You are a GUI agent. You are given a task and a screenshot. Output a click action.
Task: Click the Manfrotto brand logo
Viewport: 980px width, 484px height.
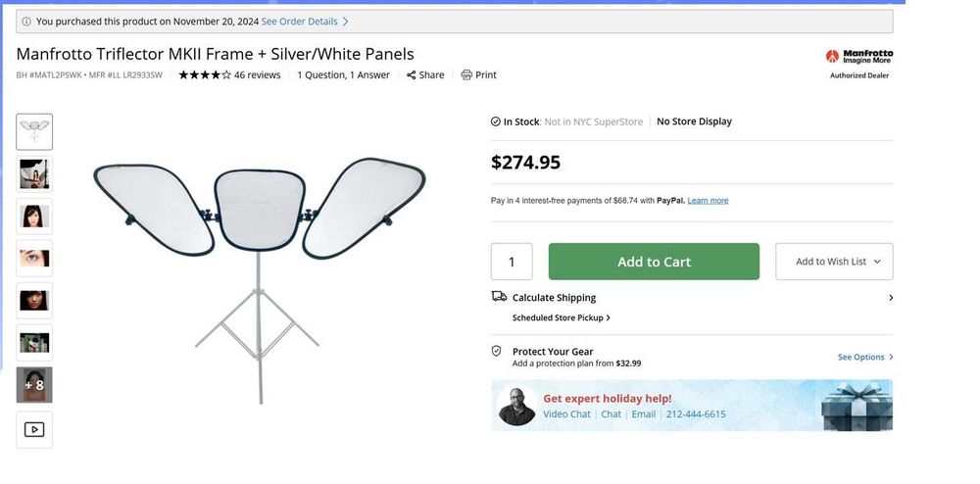858,57
